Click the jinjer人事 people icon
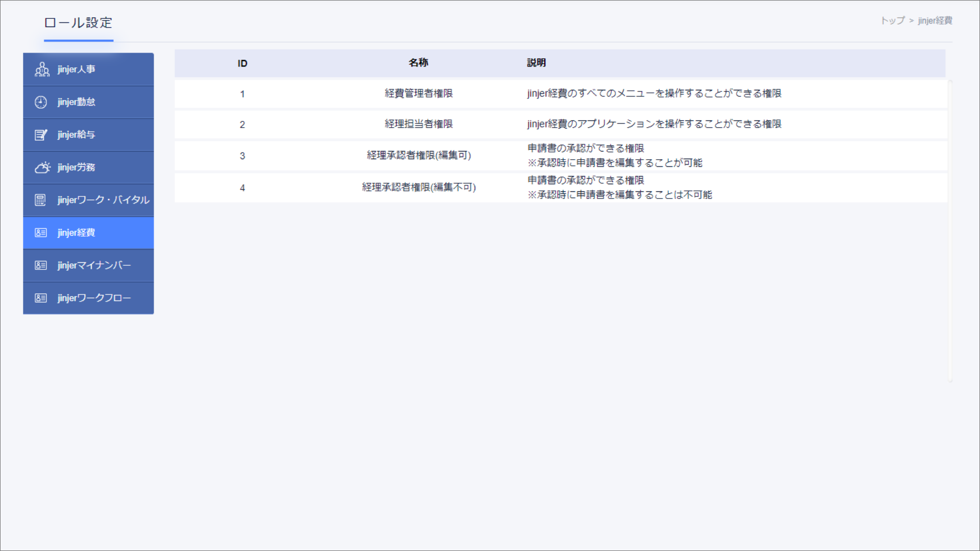The image size is (980, 551). pos(42,69)
